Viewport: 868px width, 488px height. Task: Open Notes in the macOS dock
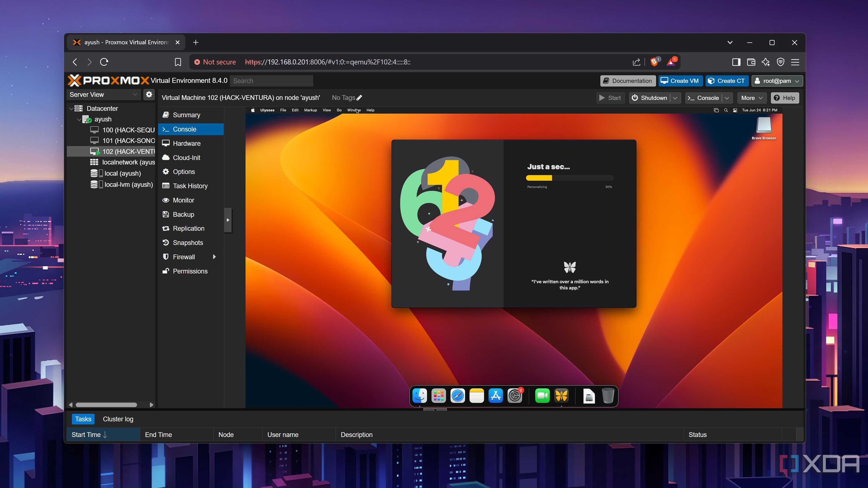pyautogui.click(x=477, y=396)
